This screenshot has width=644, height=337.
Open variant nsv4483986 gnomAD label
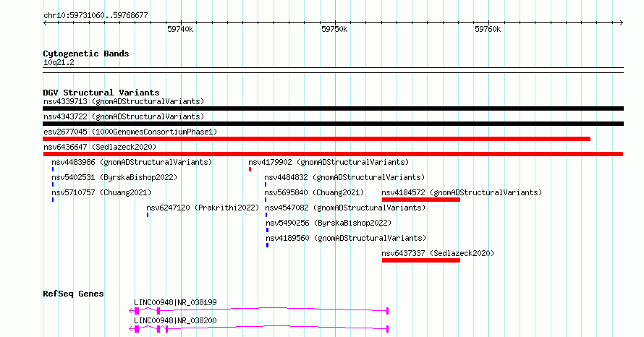[132, 162]
